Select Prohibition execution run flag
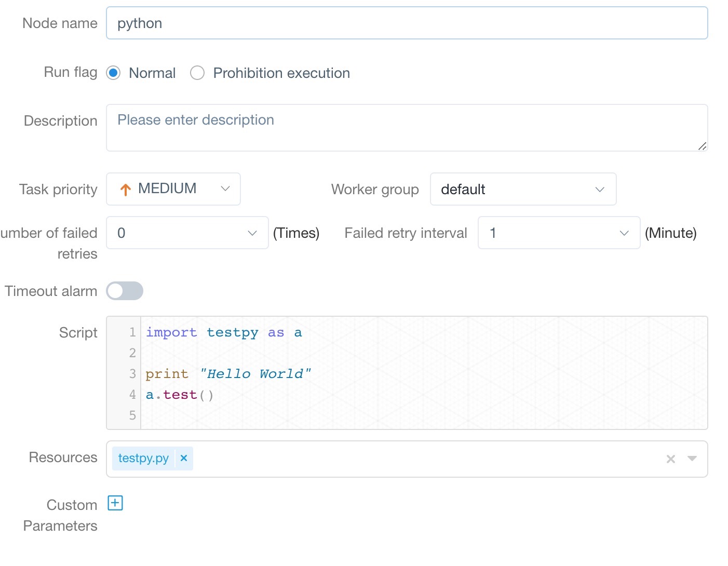This screenshot has height=566, width=728. click(197, 73)
